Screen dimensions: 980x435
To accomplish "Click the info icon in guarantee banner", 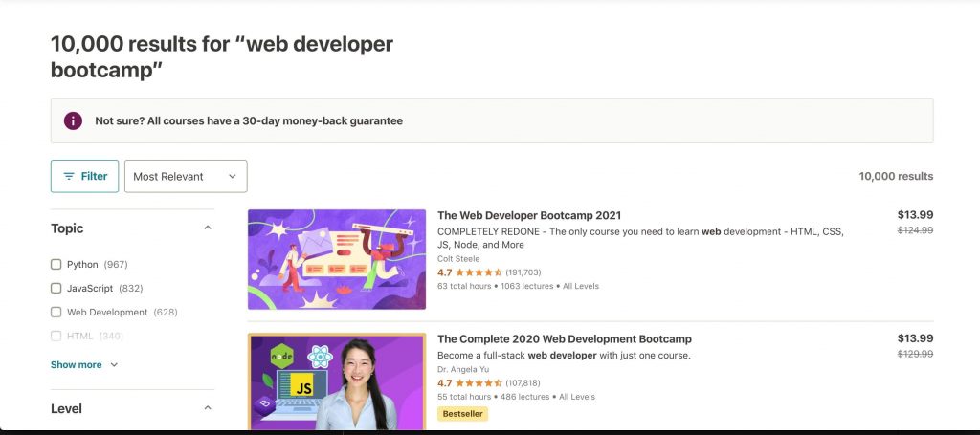I will click(x=73, y=120).
